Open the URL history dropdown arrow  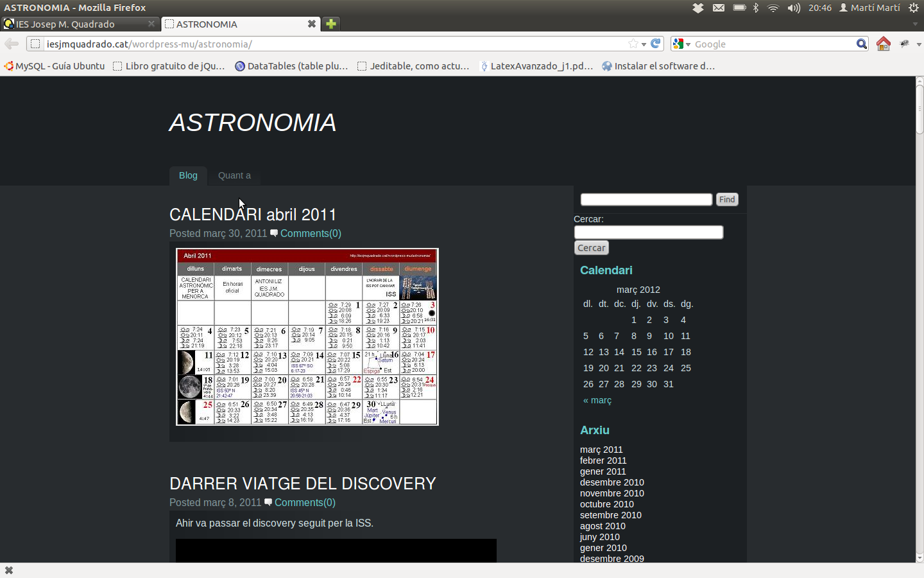point(644,44)
